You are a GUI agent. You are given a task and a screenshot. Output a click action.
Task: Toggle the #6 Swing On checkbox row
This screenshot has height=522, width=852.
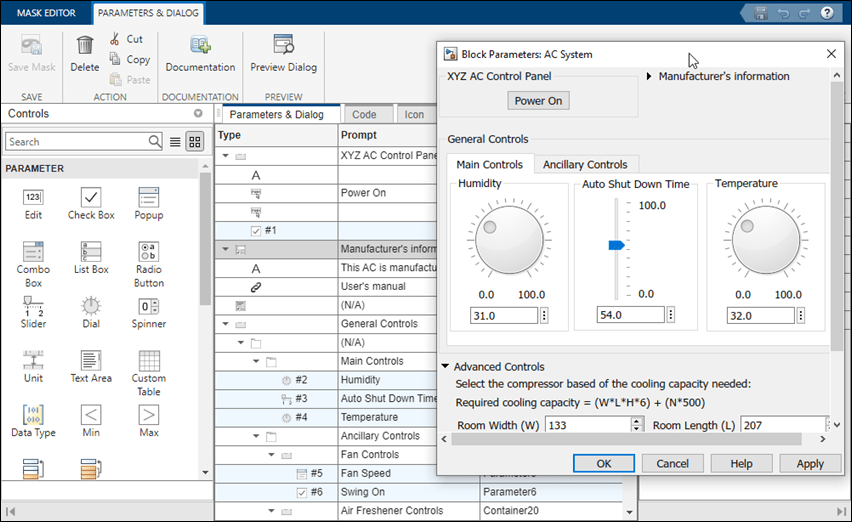pyautogui.click(x=302, y=492)
